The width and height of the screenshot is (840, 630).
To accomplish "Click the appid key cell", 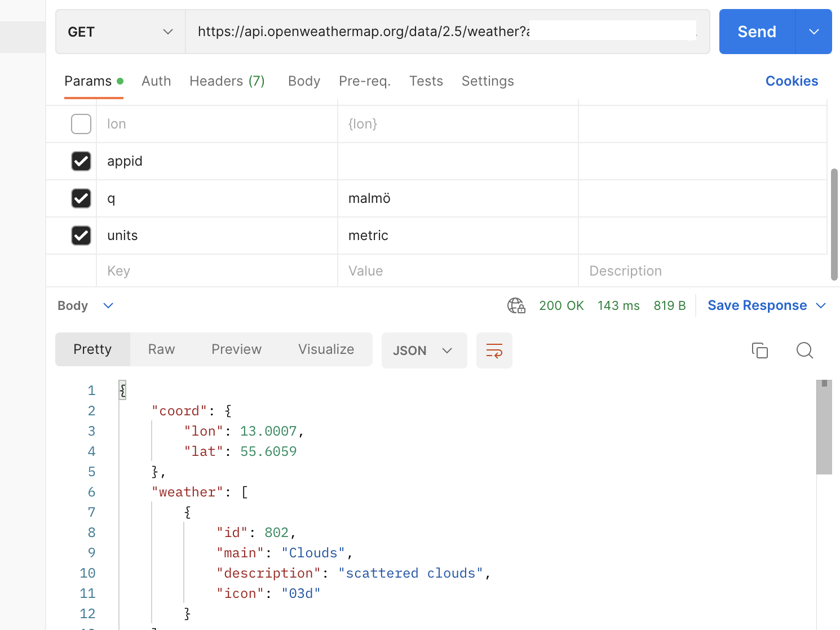I will (x=217, y=161).
